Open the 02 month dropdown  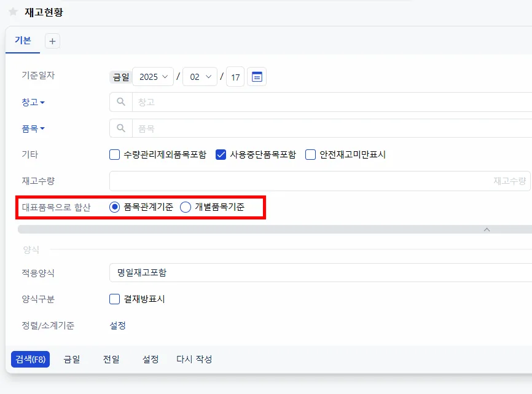tap(200, 77)
